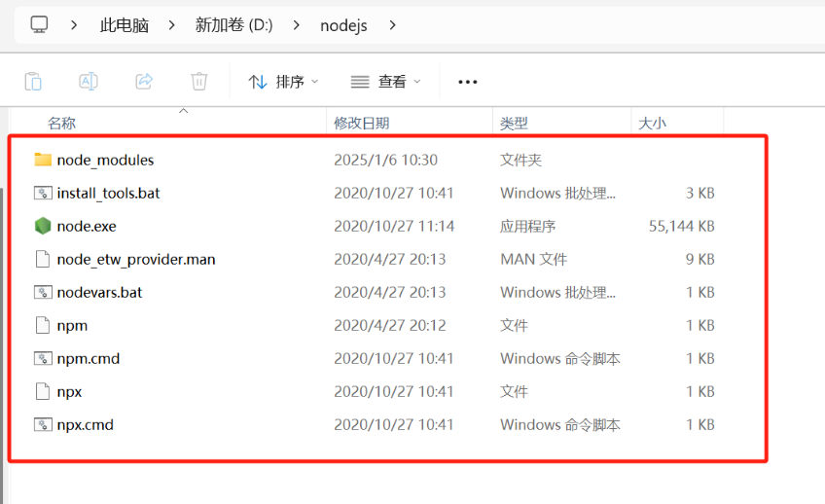The width and height of the screenshot is (825, 504).
Task: Sort by 名称 column header
Action: 61,124
